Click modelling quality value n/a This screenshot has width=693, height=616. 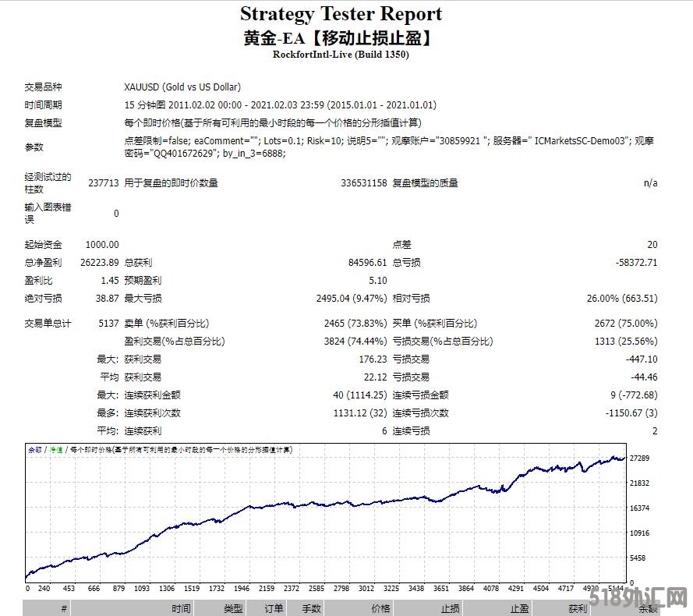tap(651, 183)
